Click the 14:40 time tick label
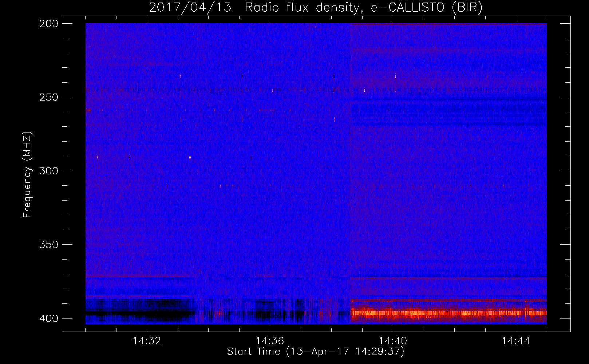 pos(393,341)
